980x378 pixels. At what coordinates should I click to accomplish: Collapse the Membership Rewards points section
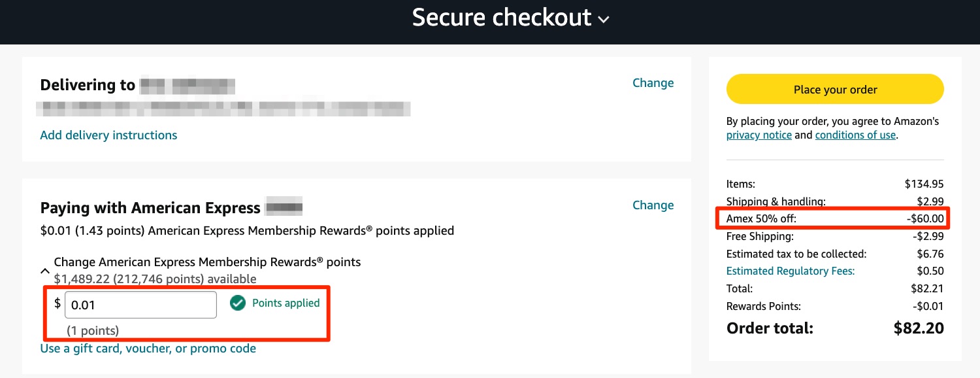44,270
